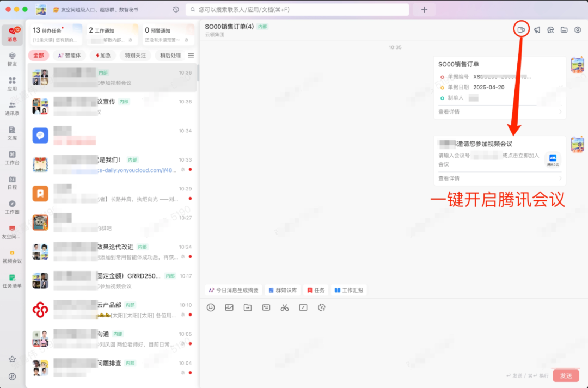Open Tencent Meeting with the video camera icon
This screenshot has height=388, width=588.
[x=521, y=29]
